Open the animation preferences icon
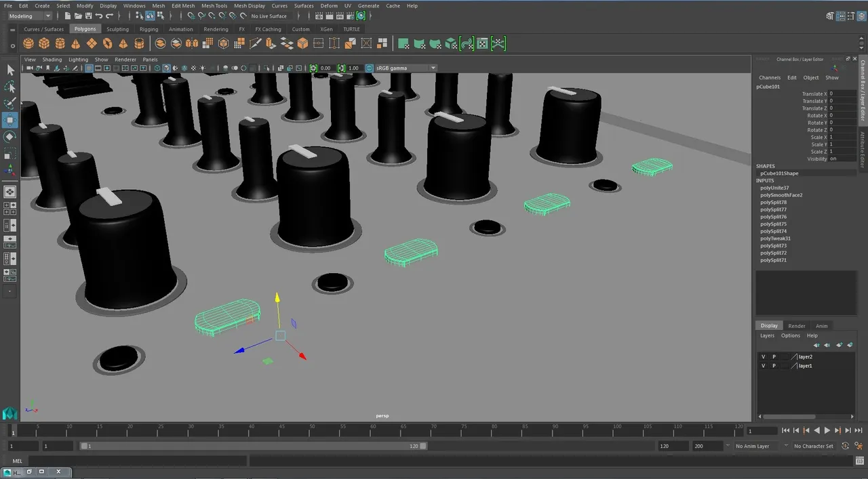 [x=858, y=446]
